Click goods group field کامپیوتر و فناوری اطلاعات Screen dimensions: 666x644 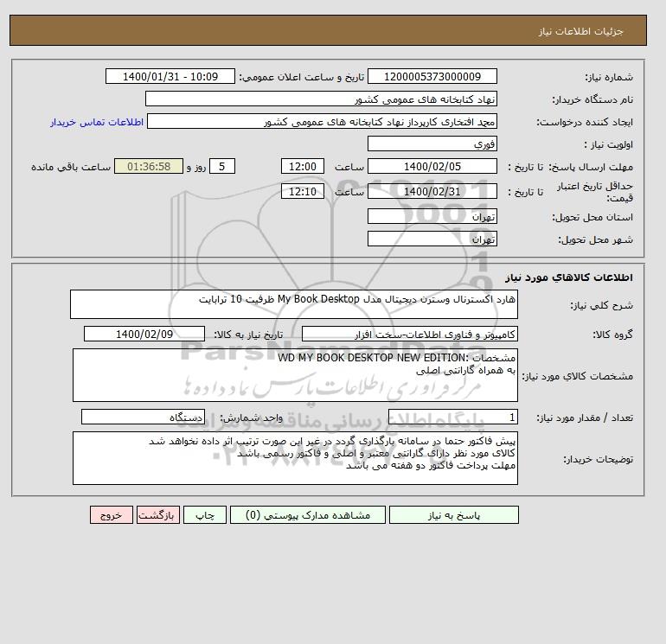point(409,334)
